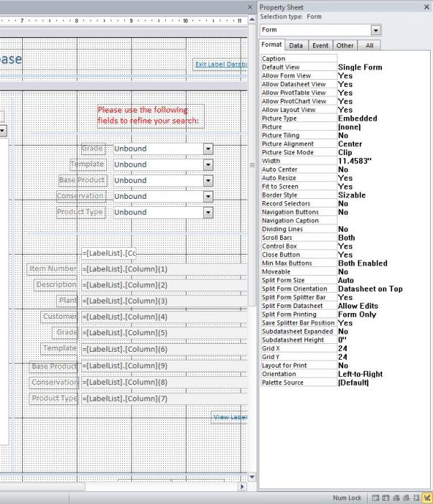Select the Description label control
Image resolution: width=433 pixels, height=504 pixels.
(55, 285)
